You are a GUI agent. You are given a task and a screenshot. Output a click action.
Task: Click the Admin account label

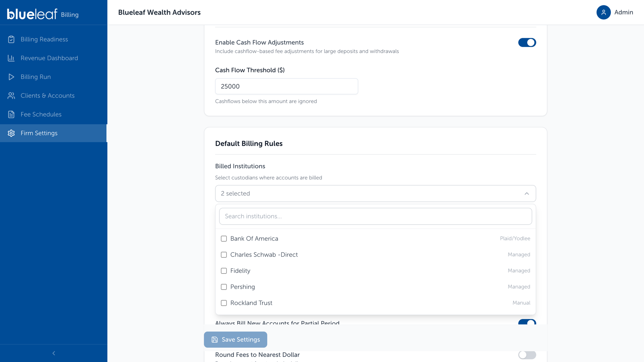624,12
